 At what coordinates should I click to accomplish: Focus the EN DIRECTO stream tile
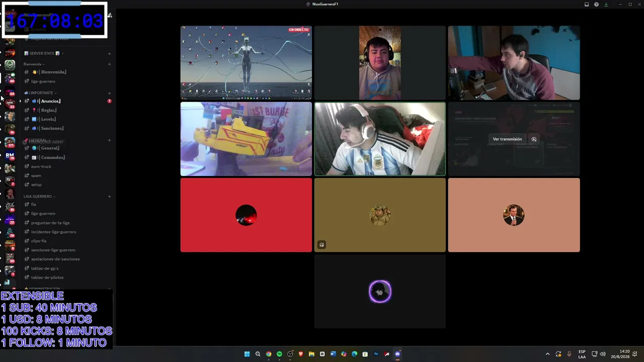(x=246, y=63)
